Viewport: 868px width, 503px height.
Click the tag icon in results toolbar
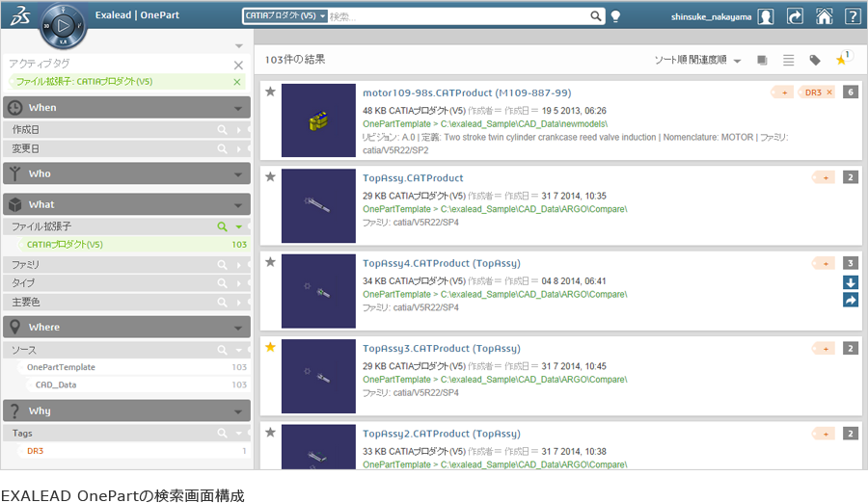(815, 60)
